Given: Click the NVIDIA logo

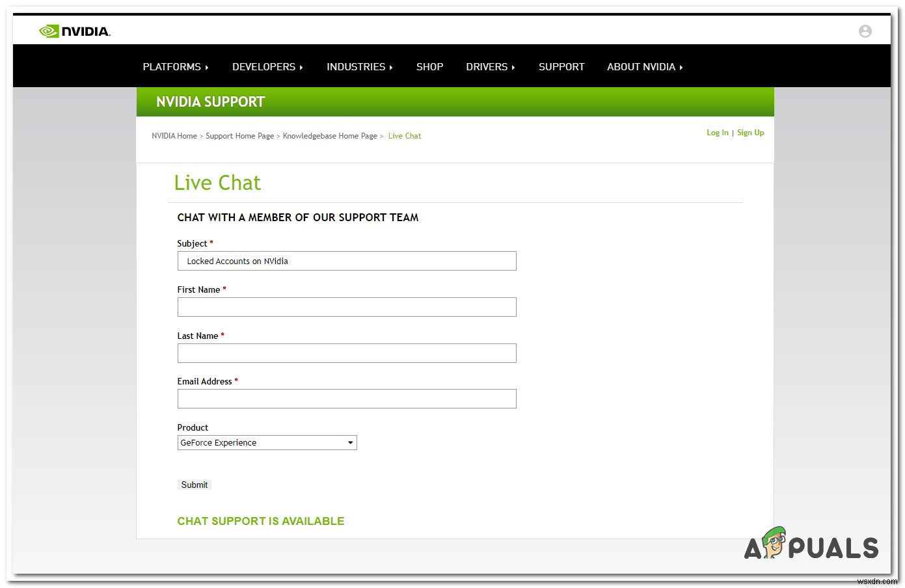Looking at the screenshot, I should [x=75, y=31].
